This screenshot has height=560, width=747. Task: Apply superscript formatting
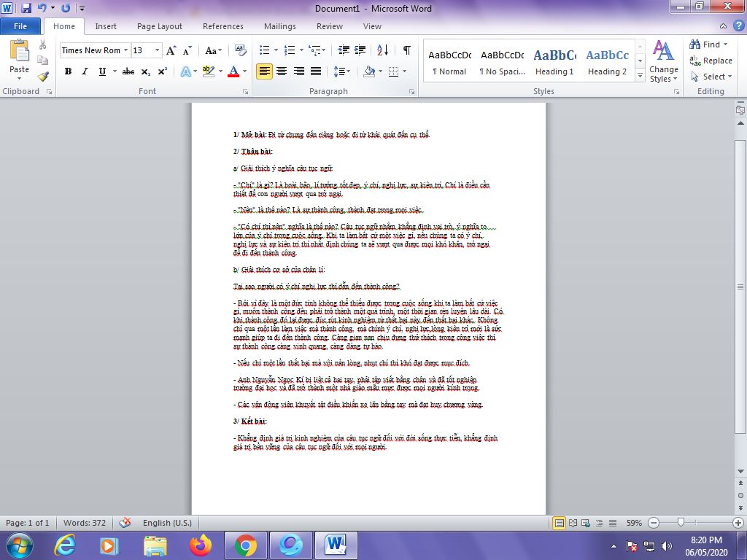click(x=163, y=71)
